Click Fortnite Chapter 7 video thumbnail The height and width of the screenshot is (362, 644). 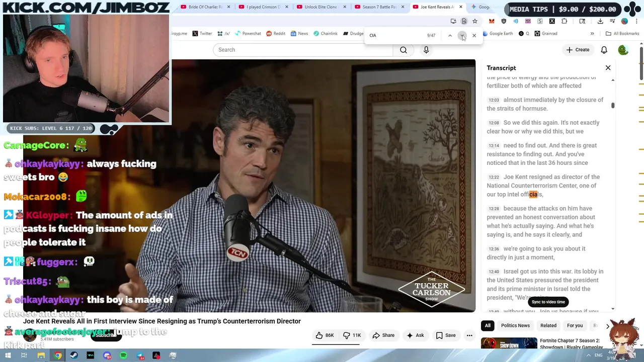tap(509, 344)
